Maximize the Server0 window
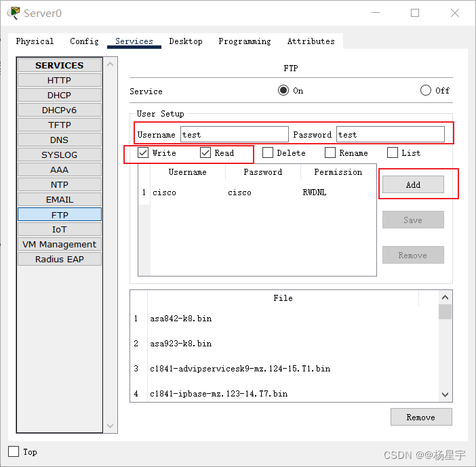The image size is (476, 467). [415, 13]
